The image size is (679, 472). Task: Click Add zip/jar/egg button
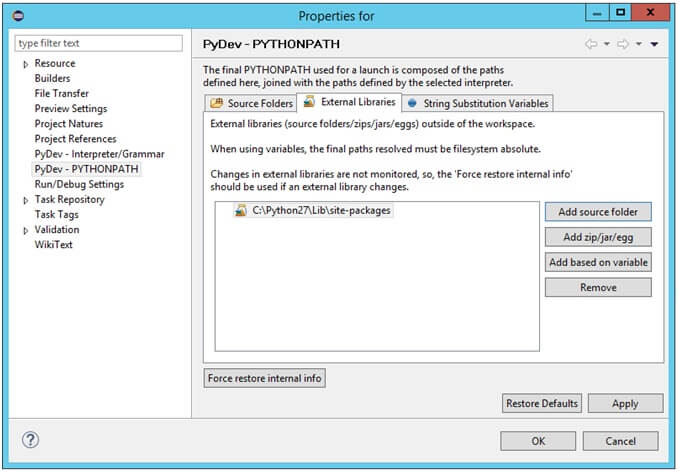click(x=598, y=237)
